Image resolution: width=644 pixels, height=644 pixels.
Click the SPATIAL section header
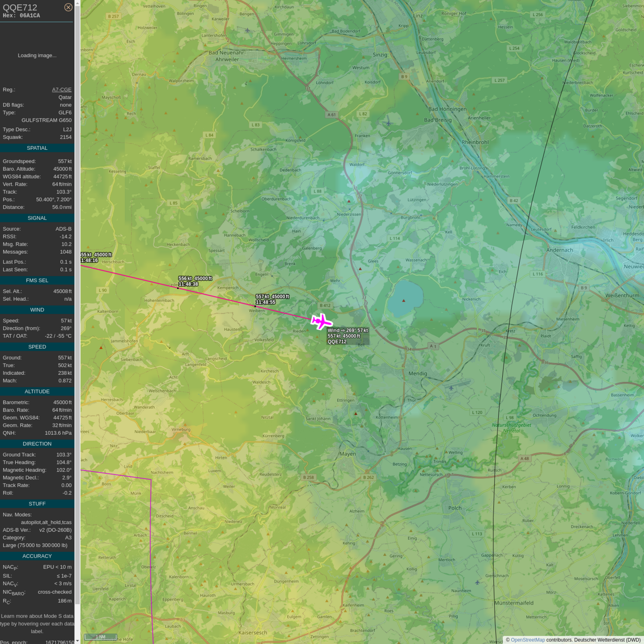(x=37, y=148)
